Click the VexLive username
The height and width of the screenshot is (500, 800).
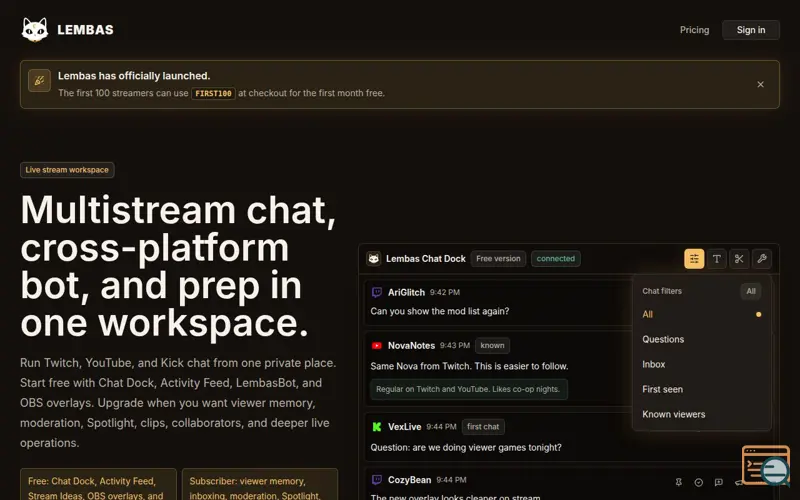[x=404, y=427]
